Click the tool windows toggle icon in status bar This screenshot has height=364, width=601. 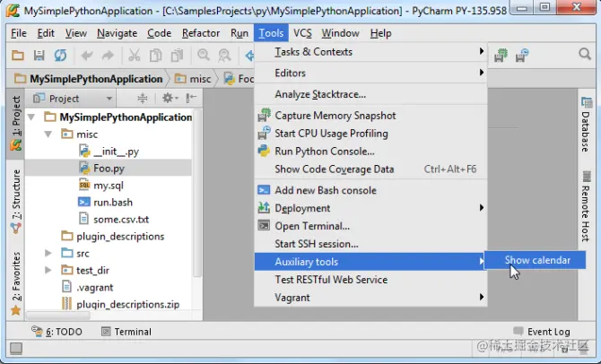tap(16, 348)
